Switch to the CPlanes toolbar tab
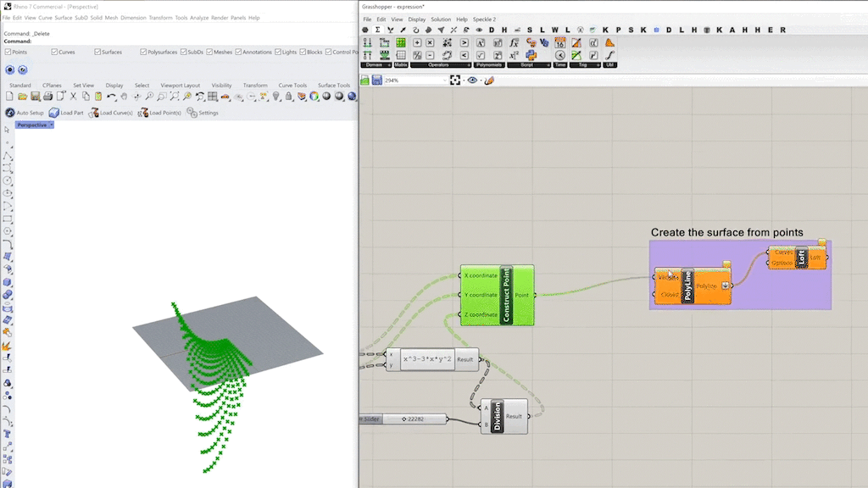The width and height of the screenshot is (868, 488). (x=52, y=86)
